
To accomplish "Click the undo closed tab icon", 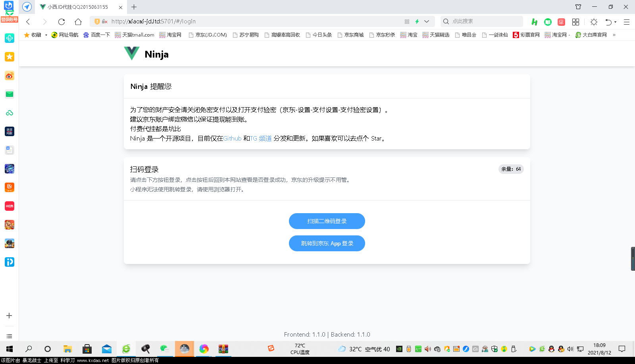I will [x=608, y=22].
